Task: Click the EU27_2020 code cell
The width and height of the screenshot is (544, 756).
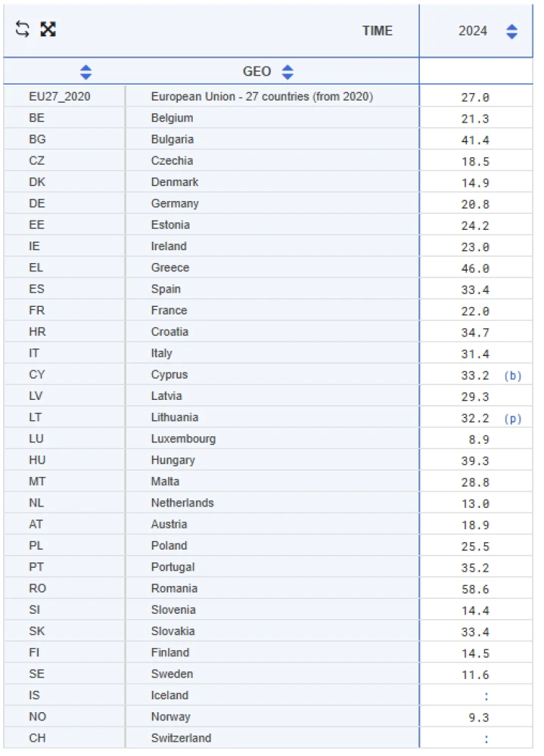Action: pos(60,97)
